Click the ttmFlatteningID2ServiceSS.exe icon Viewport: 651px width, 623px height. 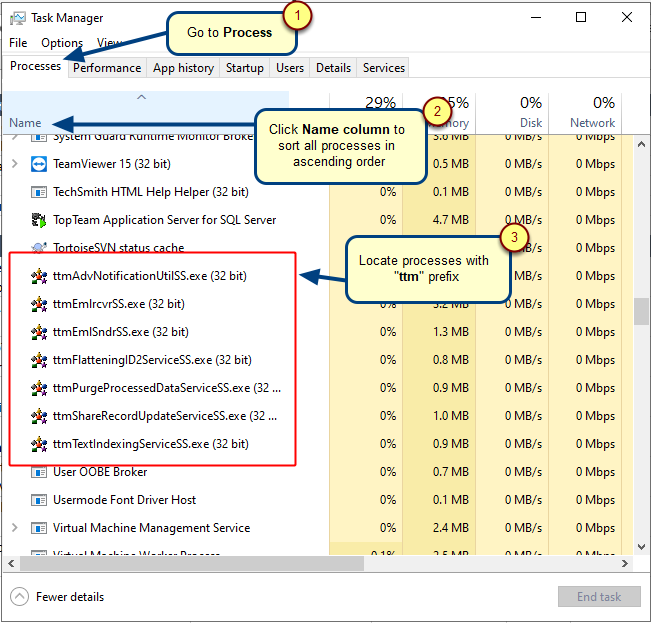click(39, 360)
